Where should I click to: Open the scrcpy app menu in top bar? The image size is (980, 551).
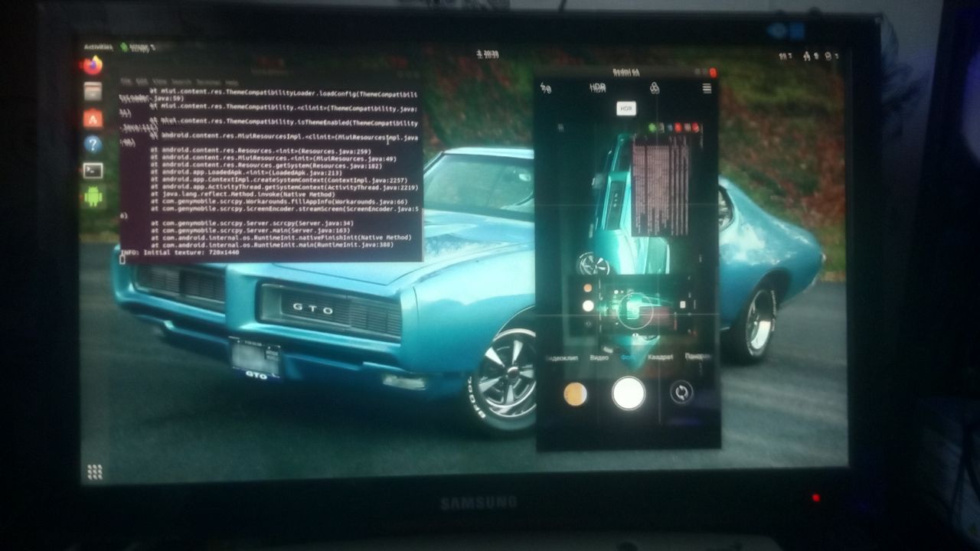pyautogui.click(x=138, y=47)
